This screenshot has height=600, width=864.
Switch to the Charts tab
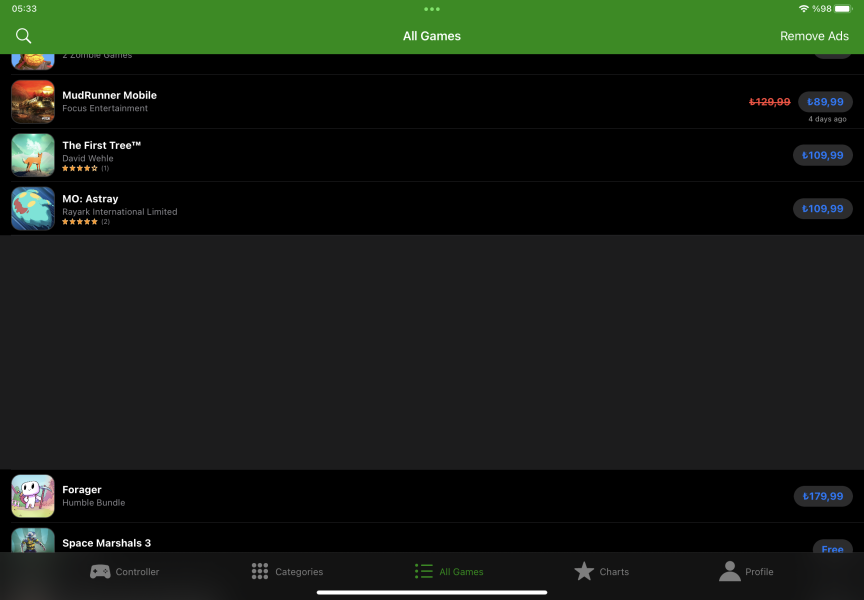(601, 571)
